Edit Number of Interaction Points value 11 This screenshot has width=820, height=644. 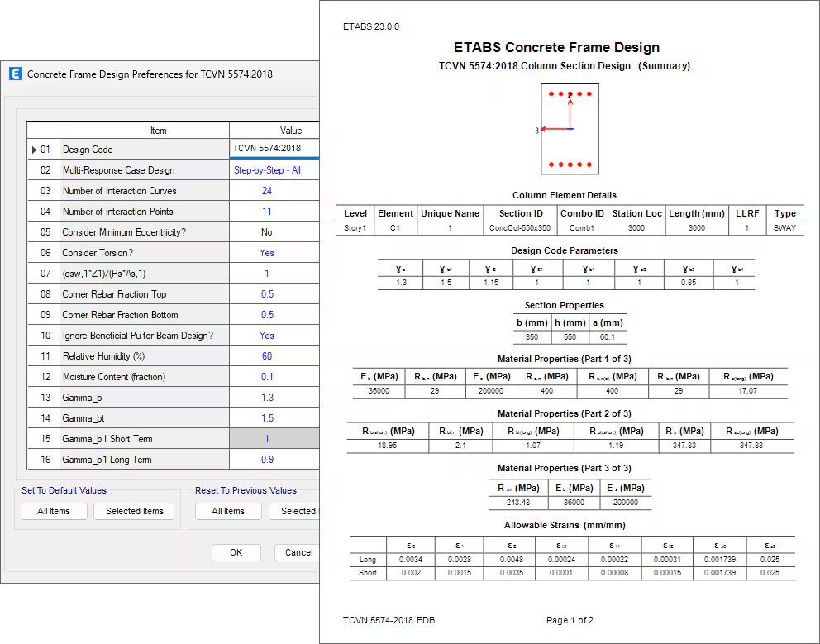click(267, 212)
